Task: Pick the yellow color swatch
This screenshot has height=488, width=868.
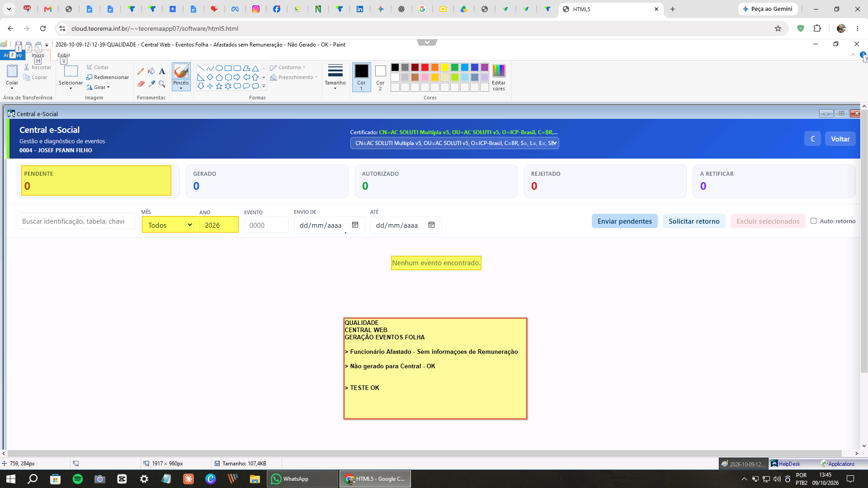Action: coord(445,67)
